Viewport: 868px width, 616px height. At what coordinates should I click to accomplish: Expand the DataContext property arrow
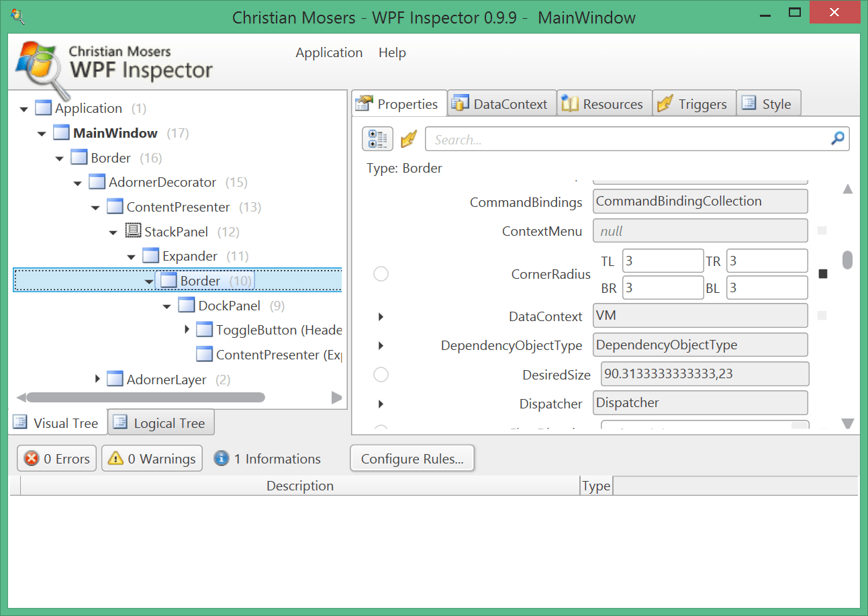point(381,316)
